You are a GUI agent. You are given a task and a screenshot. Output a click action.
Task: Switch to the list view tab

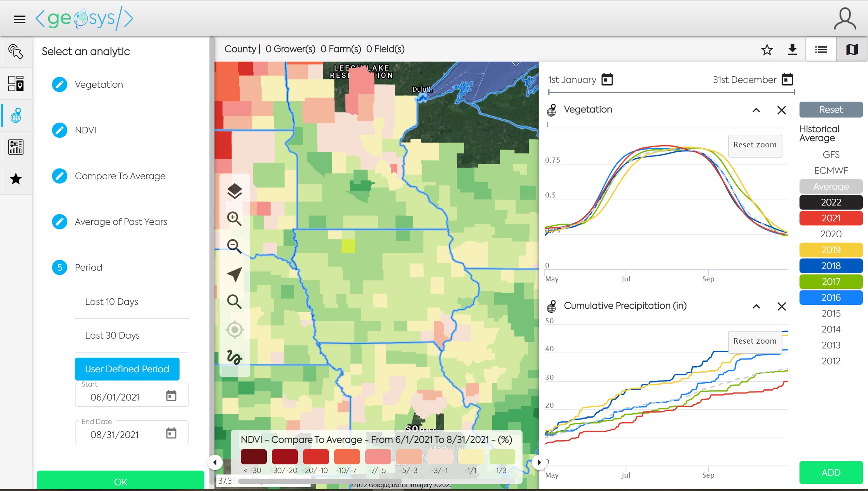(x=821, y=50)
